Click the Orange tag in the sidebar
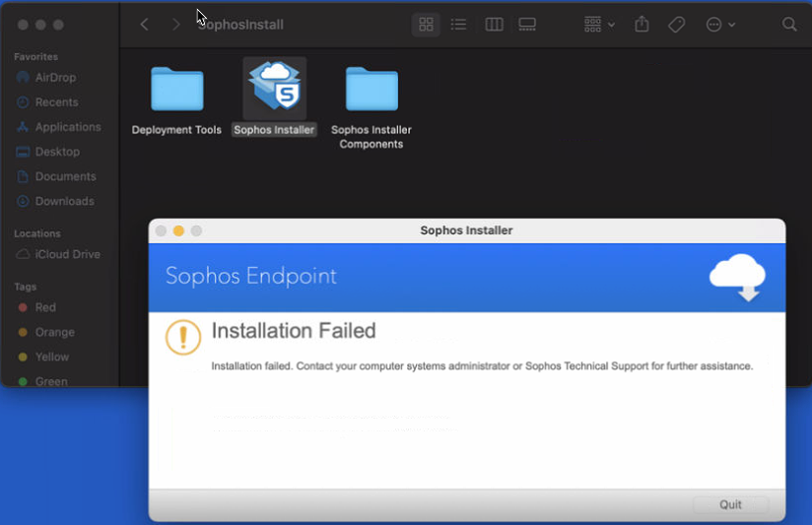 55,332
